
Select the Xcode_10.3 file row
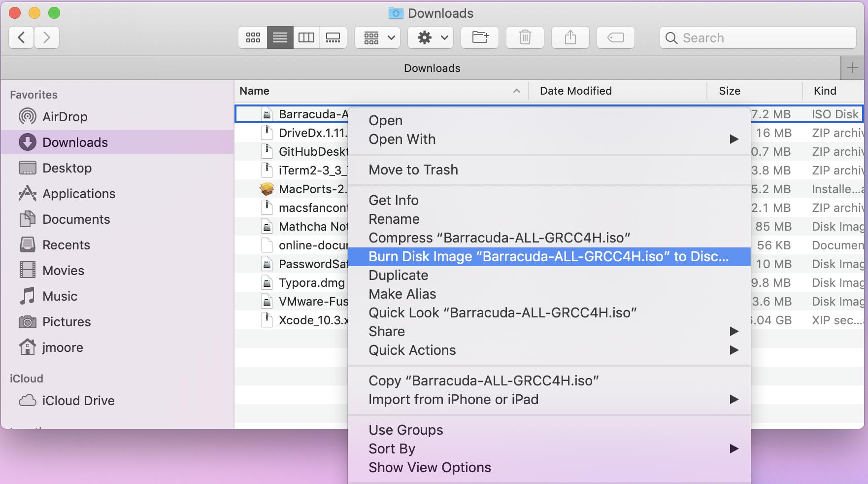click(x=292, y=320)
